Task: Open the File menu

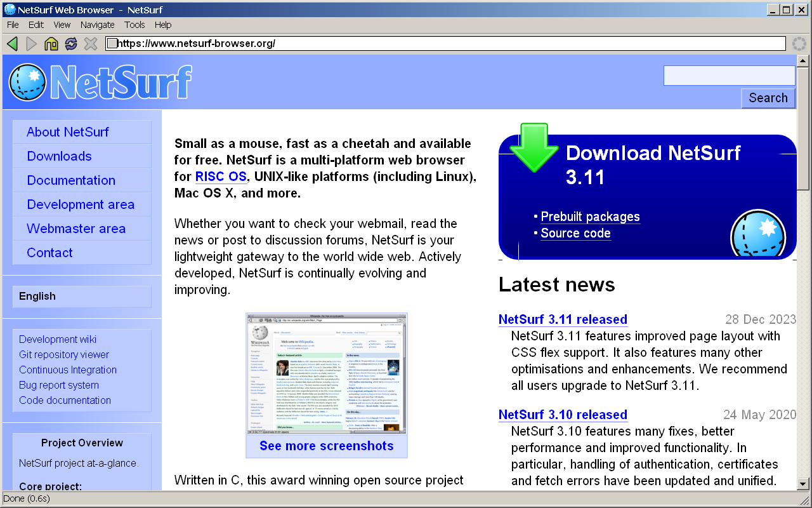Action: tap(13, 25)
